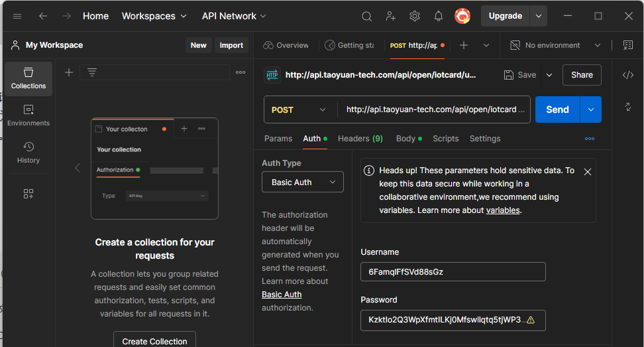
Task: Add a new request tab with plus
Action: point(464,45)
